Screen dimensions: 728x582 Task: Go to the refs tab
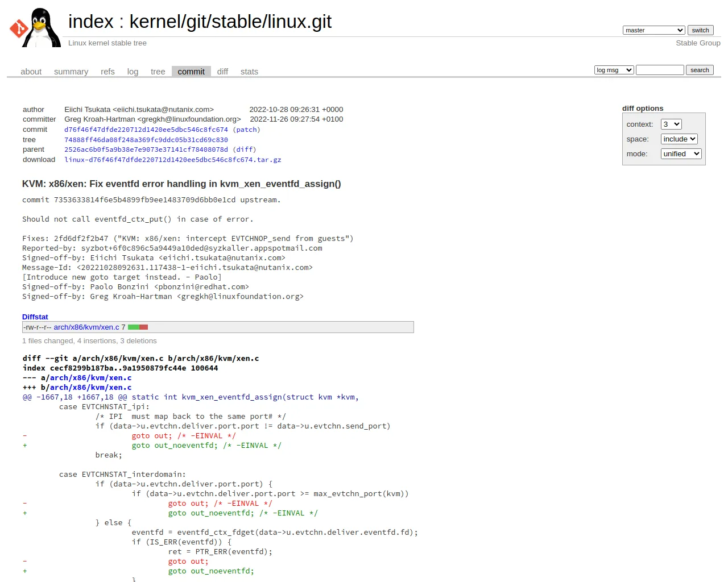(107, 72)
